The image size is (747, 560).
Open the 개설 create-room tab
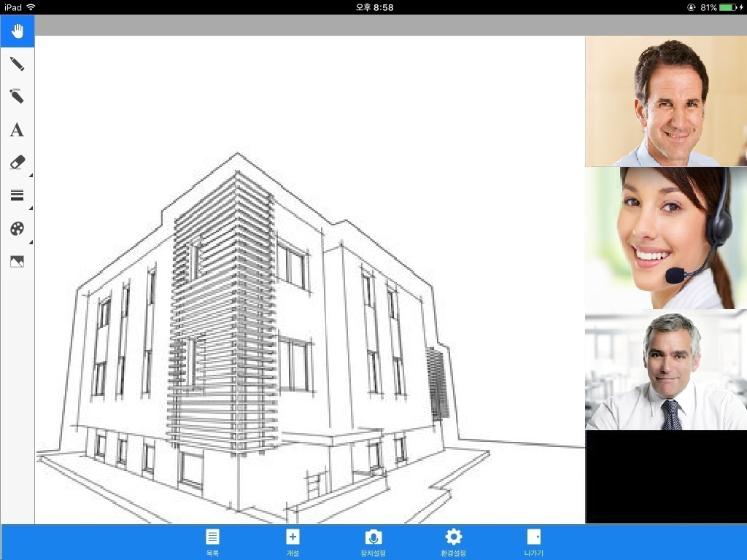pyautogui.click(x=293, y=542)
